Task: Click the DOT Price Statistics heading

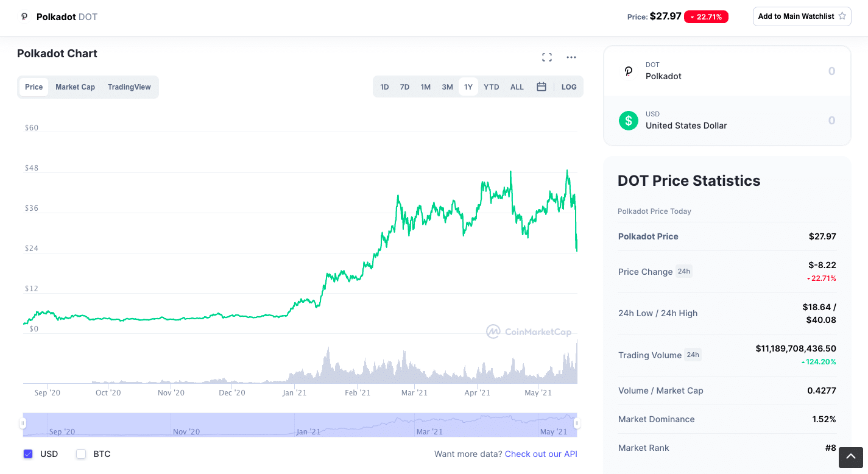Action: pyautogui.click(x=689, y=181)
